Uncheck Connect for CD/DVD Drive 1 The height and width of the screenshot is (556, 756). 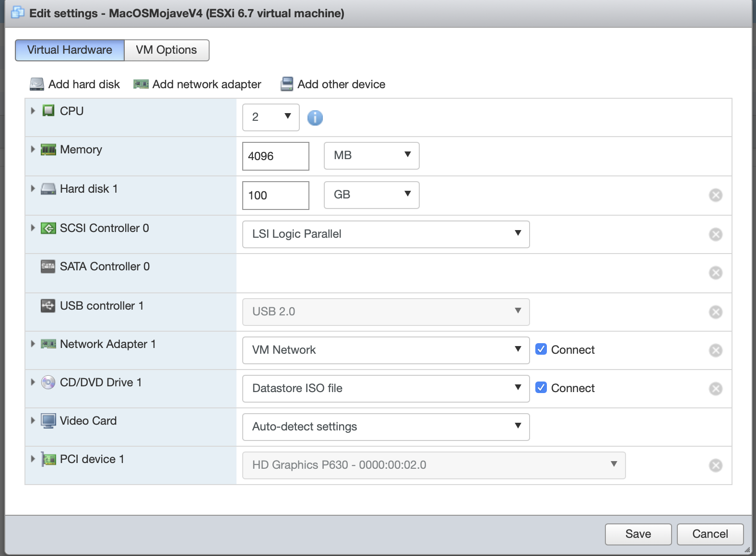click(x=541, y=387)
